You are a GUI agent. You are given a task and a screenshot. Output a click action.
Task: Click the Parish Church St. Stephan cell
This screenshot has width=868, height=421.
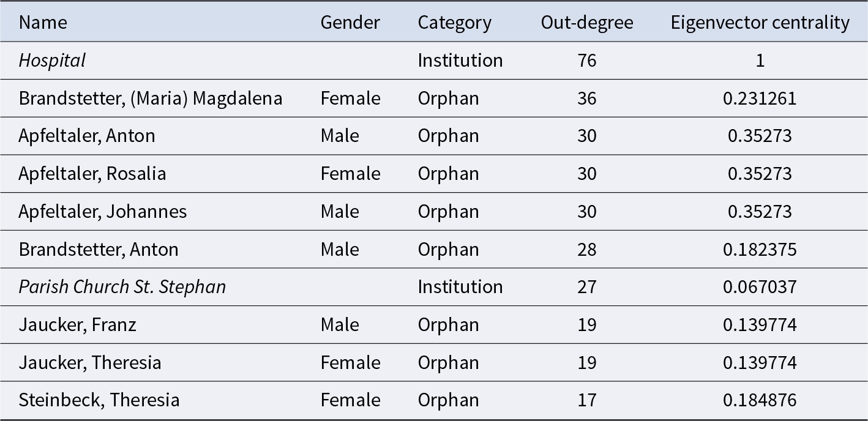122,286
